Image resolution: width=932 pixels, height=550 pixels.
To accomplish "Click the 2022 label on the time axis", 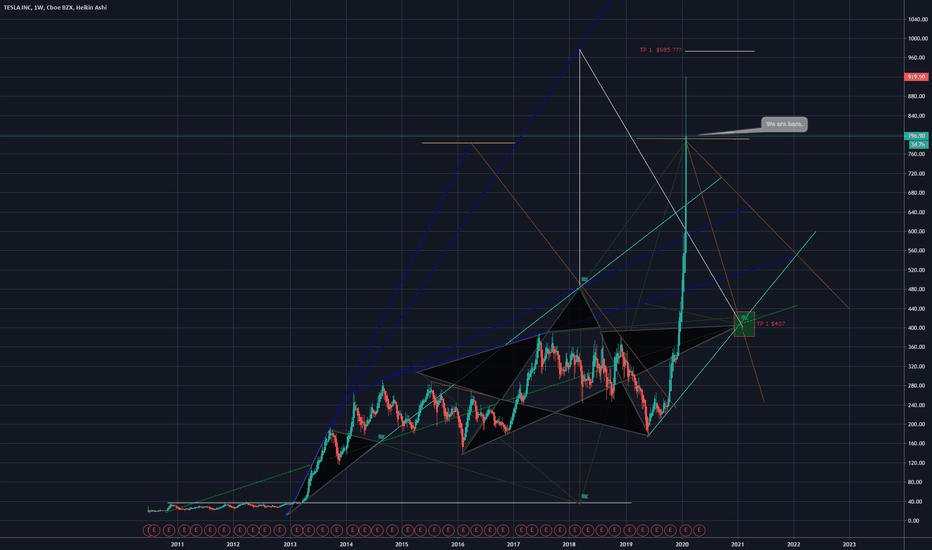I will [794, 544].
